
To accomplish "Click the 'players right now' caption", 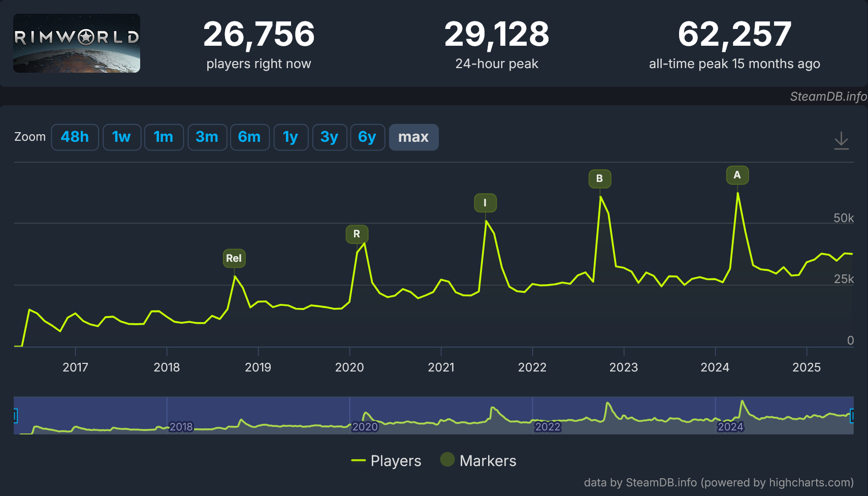I will (259, 64).
